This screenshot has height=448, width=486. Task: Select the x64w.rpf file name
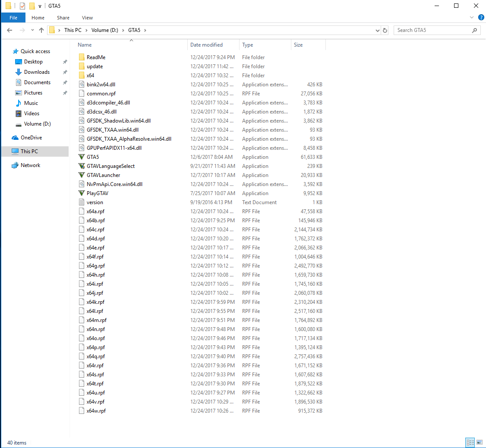(96, 411)
